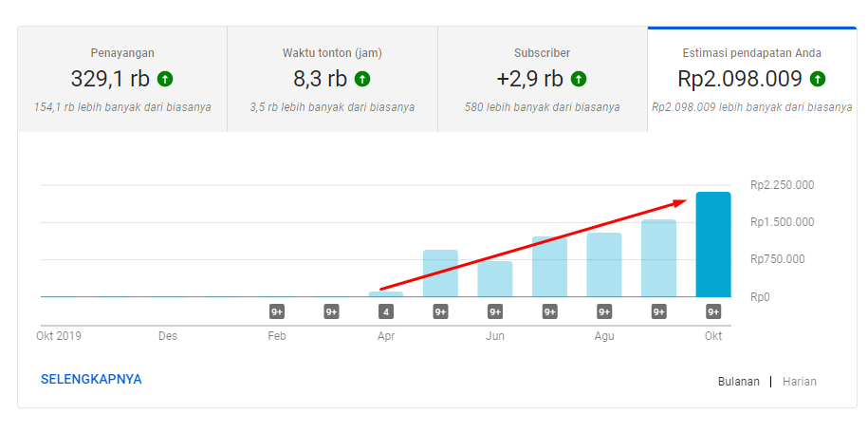The height and width of the screenshot is (433, 868).
Task: Switch chart to Bulanan view
Action: pyautogui.click(x=738, y=382)
